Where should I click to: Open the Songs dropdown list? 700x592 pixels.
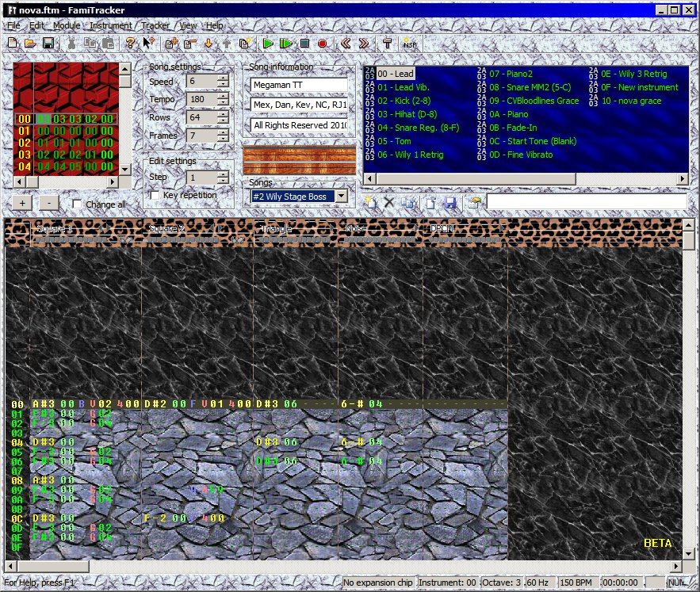340,196
